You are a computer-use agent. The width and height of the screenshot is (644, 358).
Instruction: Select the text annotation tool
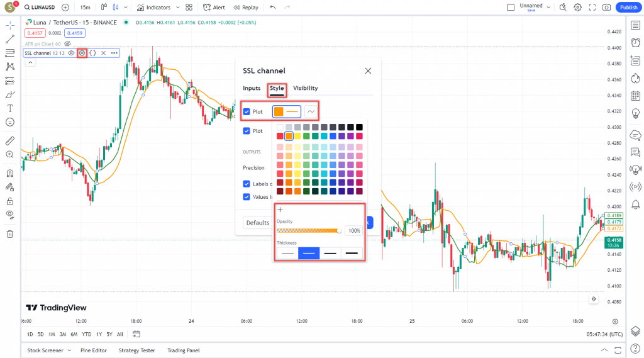(x=10, y=108)
